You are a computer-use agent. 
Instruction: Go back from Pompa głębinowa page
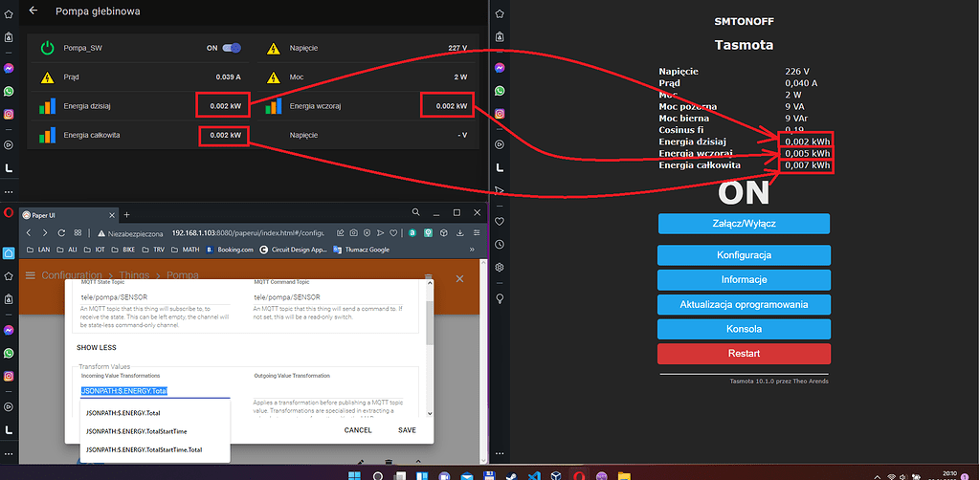34,11
